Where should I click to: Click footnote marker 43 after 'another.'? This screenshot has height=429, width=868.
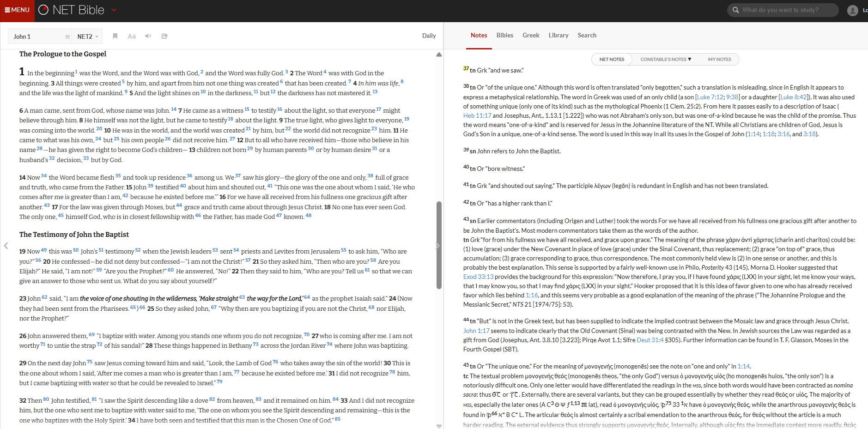[47, 205]
